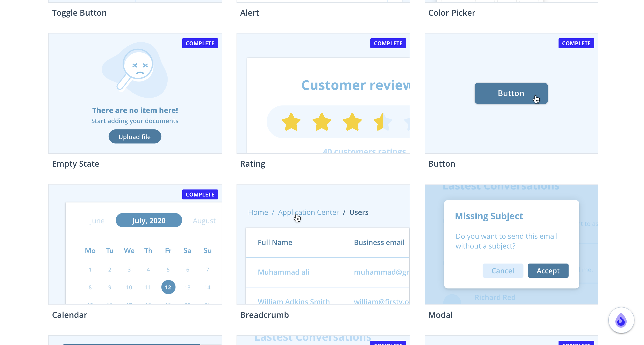Click day 13 in the calendar preview
Viewport: 644px width, 345px height.
click(x=187, y=287)
